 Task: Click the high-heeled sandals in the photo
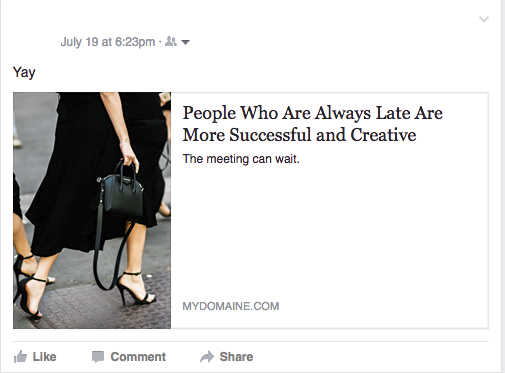pos(136,288)
